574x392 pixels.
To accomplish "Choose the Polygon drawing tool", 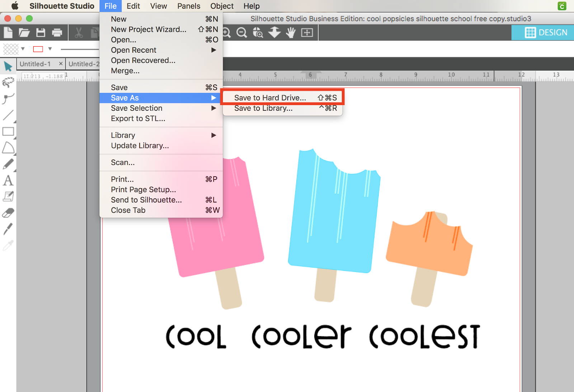I will [x=8, y=148].
